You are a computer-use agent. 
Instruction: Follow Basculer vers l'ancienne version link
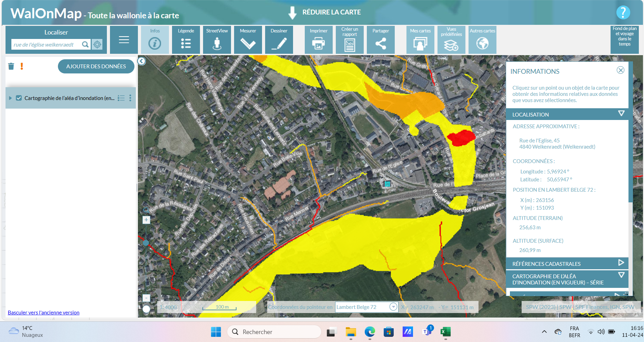click(x=43, y=312)
